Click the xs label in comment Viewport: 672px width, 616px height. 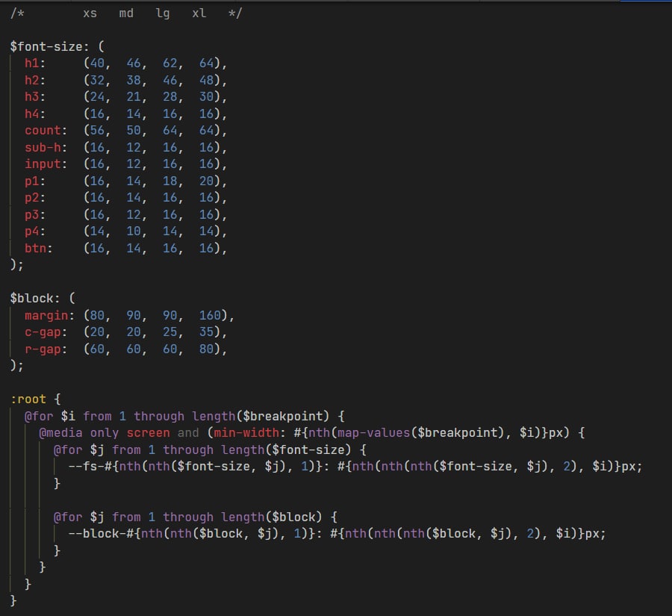point(90,13)
